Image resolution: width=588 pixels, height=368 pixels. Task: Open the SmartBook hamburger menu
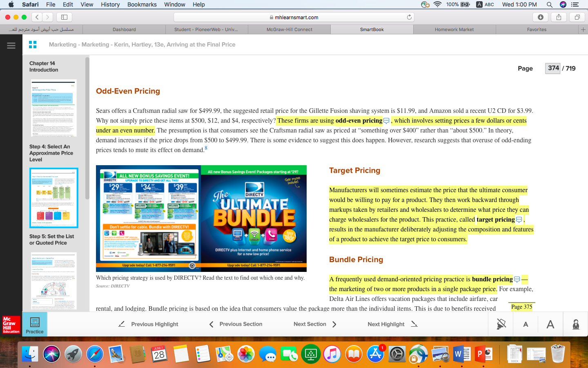(x=11, y=45)
